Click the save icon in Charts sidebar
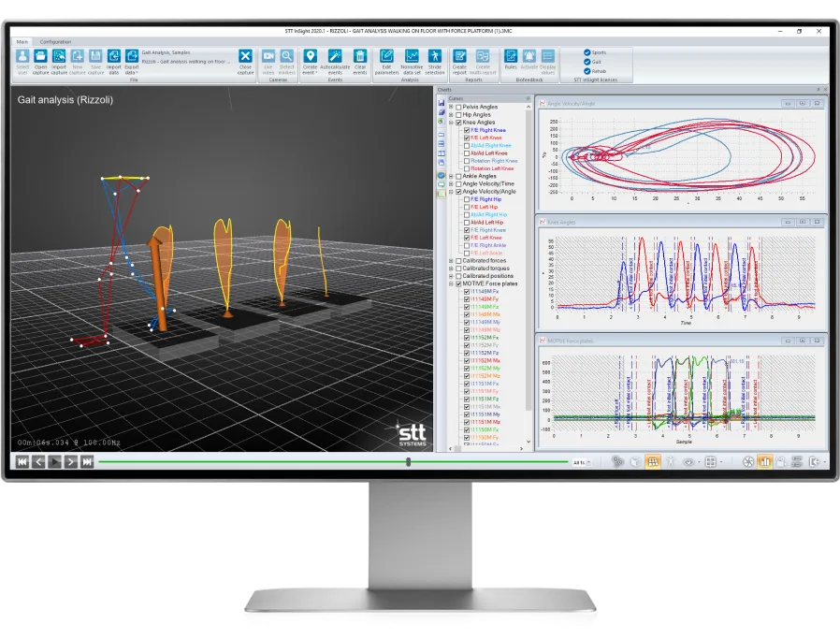The height and width of the screenshot is (639, 840). click(442, 103)
